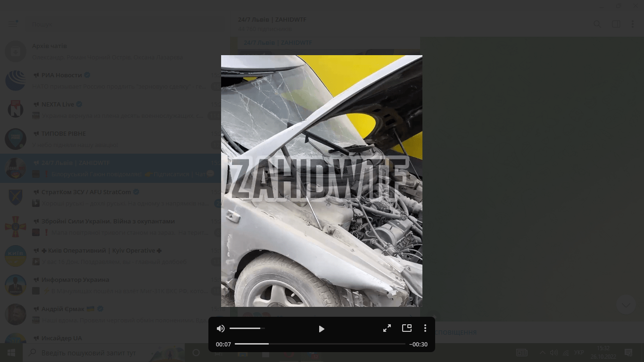Open the Telegram hamburger main menu

tap(13, 24)
